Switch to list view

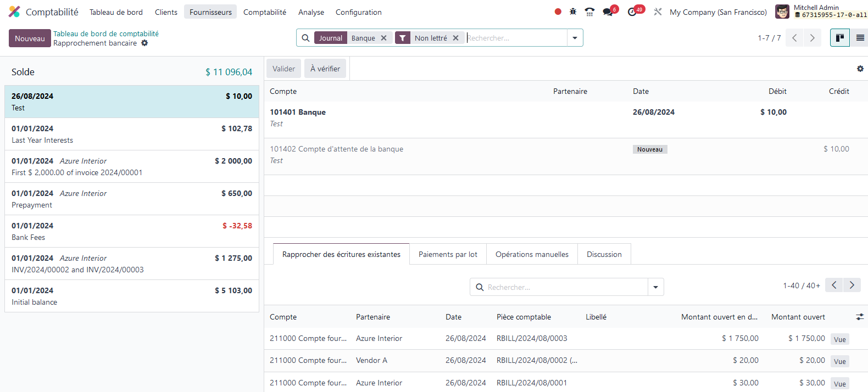(860, 38)
